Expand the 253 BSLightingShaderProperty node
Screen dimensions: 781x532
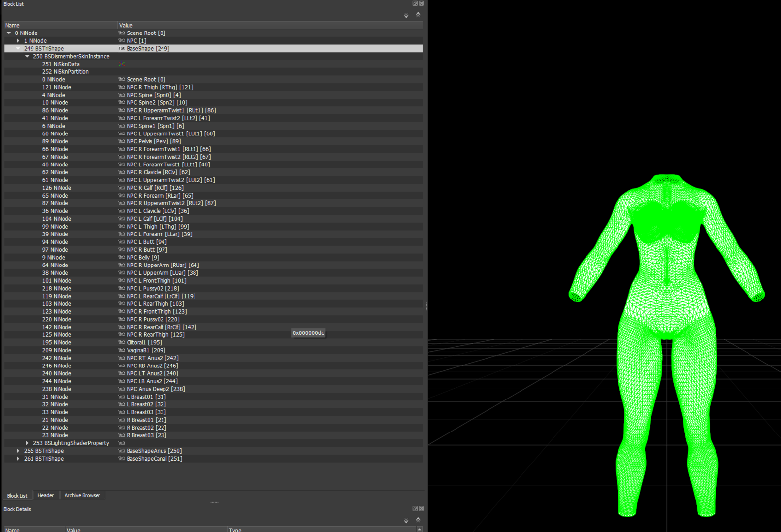tap(27, 443)
